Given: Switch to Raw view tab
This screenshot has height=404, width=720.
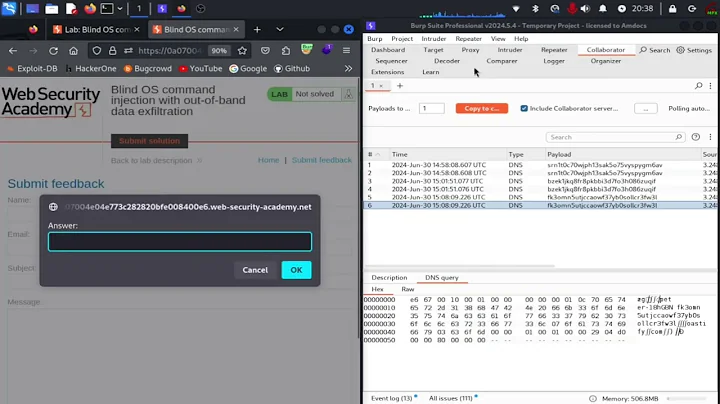Looking at the screenshot, I should [408, 289].
